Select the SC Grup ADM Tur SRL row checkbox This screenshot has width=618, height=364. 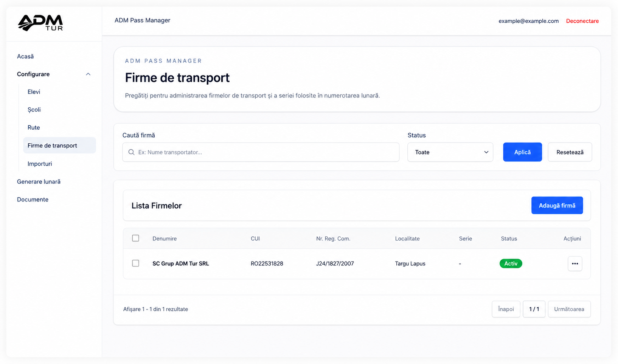tap(135, 263)
